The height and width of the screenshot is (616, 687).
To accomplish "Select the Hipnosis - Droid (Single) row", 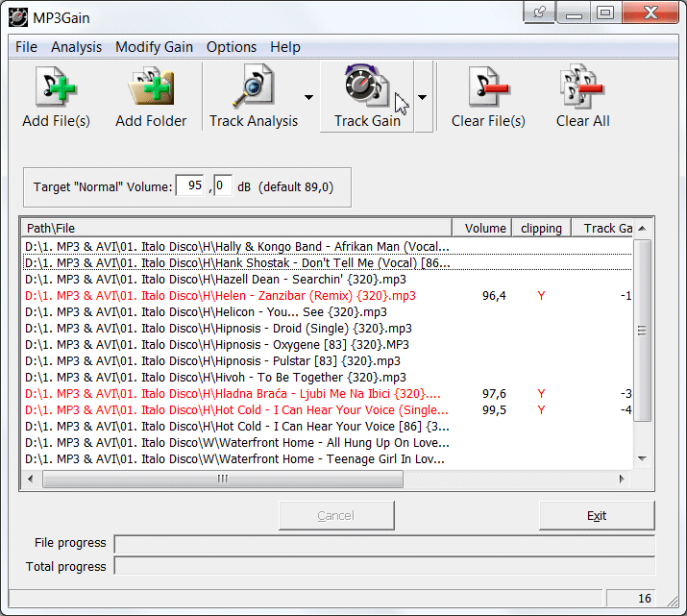I will point(328,328).
